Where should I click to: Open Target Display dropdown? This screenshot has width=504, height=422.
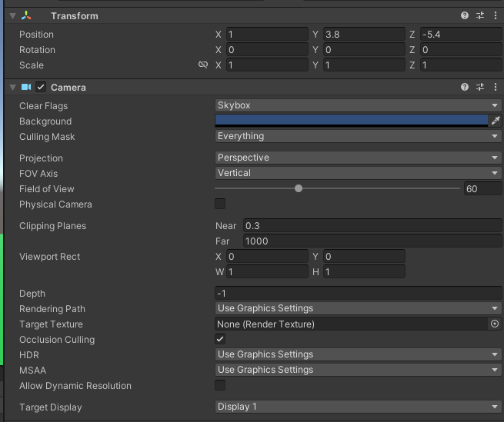(x=358, y=407)
